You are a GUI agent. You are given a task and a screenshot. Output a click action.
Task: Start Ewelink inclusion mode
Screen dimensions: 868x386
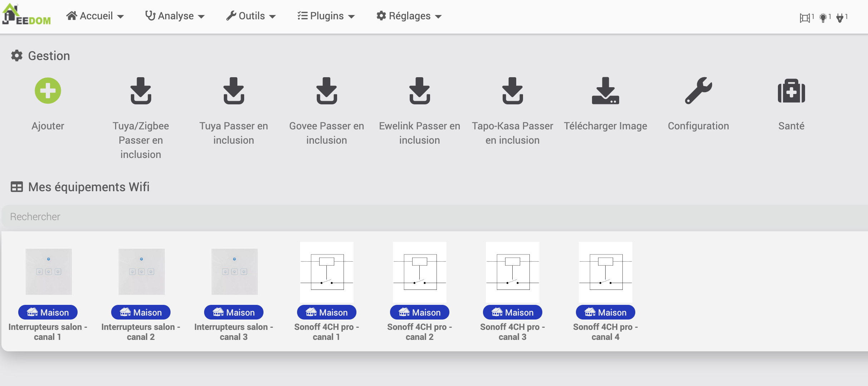click(x=419, y=91)
